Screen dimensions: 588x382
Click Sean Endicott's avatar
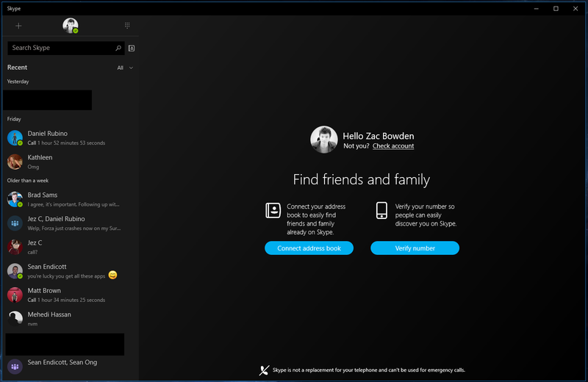15,271
